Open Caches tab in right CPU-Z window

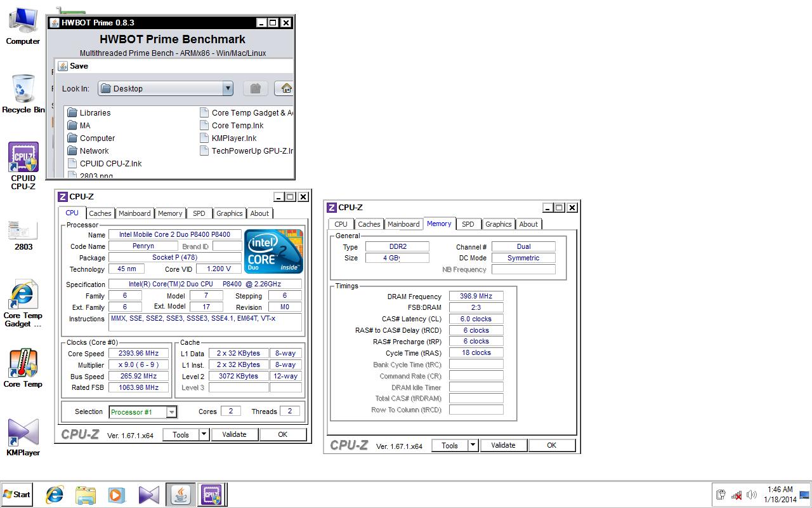[369, 224]
